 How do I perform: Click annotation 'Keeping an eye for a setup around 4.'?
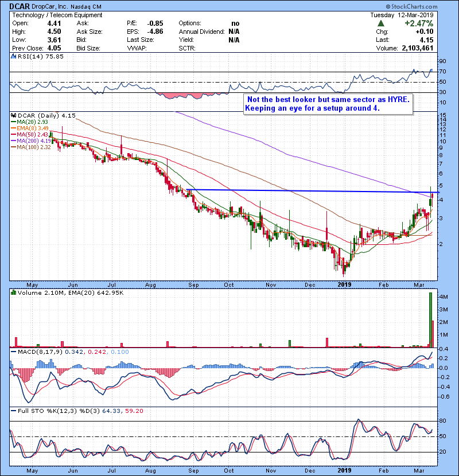(312, 108)
